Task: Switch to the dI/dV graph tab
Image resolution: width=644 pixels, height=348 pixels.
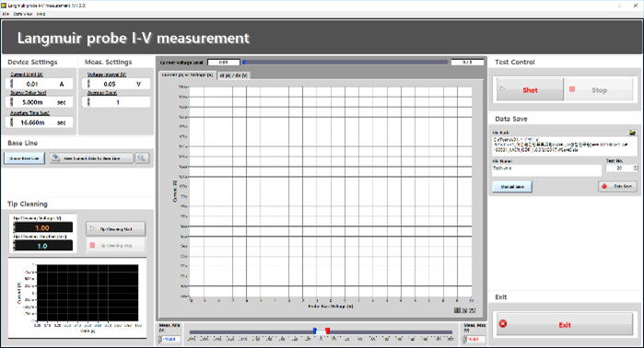Action: tap(233, 75)
